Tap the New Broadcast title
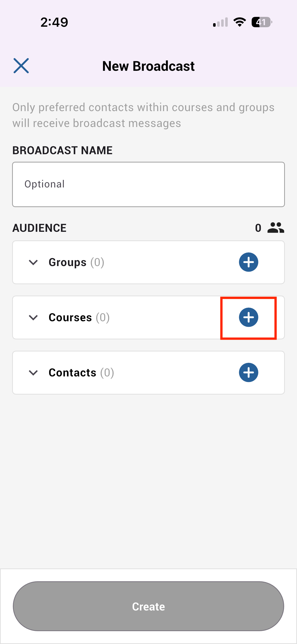Viewport: 297px width, 644px height. click(x=148, y=66)
